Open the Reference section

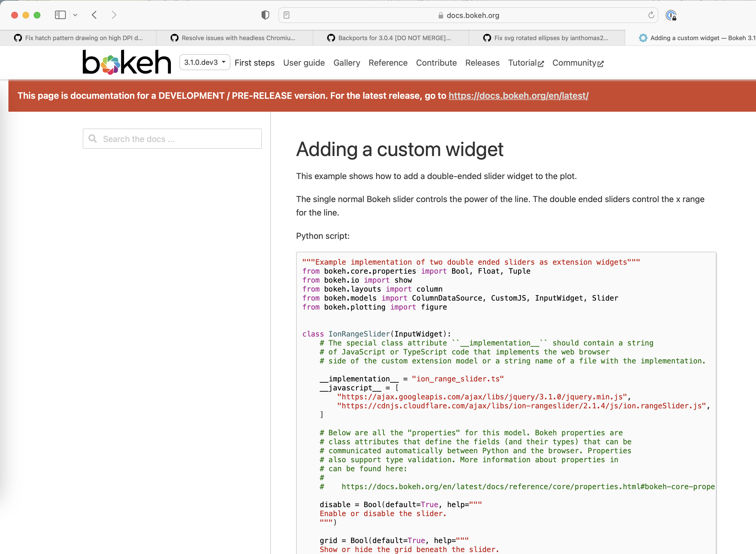(388, 63)
